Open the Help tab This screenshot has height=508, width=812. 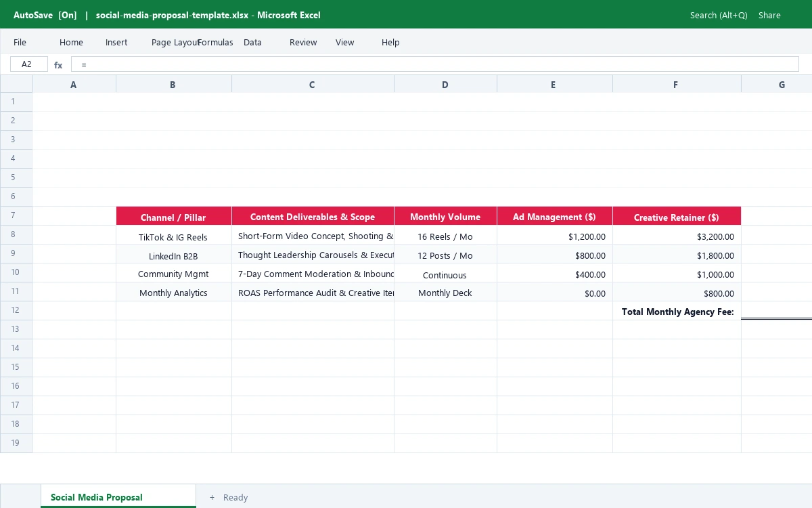pyautogui.click(x=390, y=42)
